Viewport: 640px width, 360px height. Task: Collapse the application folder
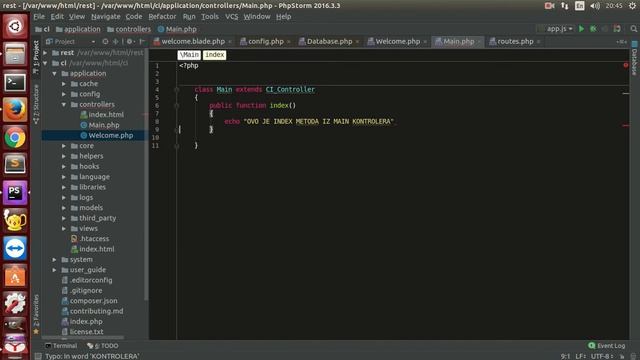tap(54, 73)
